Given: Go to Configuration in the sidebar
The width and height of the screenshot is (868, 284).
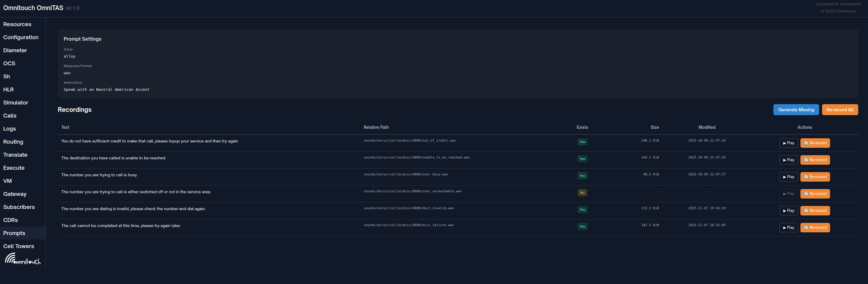Looking at the screenshot, I should click(21, 37).
